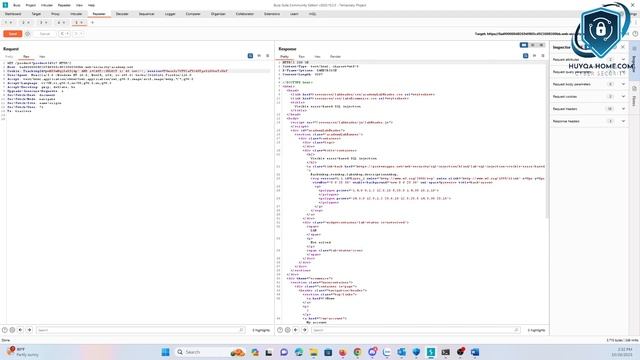Screen dimensions: 640x360
Task: Open the Project menu
Action: coord(31,5)
